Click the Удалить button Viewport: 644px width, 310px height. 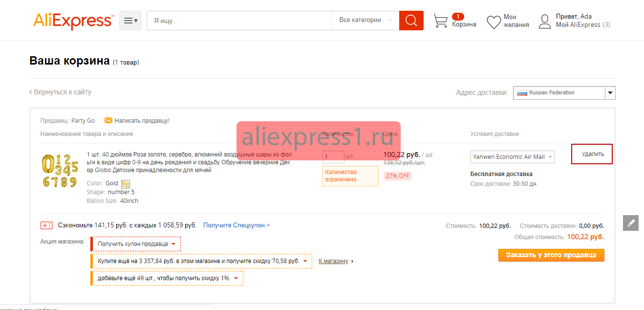(592, 154)
